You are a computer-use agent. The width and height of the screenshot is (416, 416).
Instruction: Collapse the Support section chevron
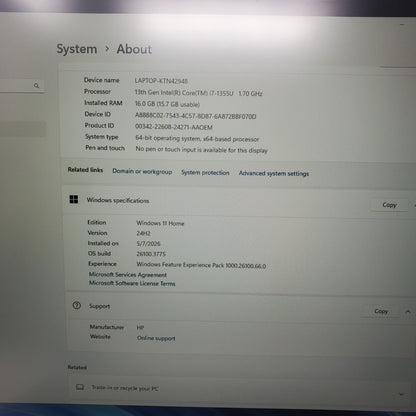408,312
